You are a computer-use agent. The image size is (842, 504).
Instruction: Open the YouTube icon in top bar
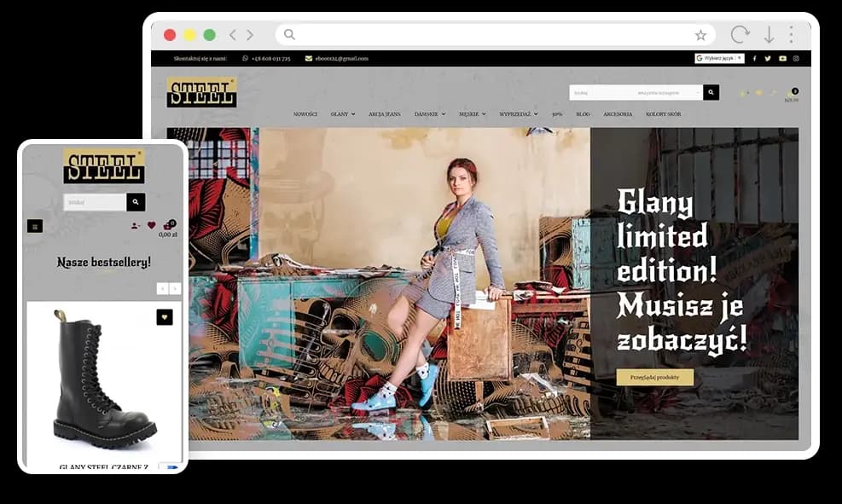(x=782, y=59)
